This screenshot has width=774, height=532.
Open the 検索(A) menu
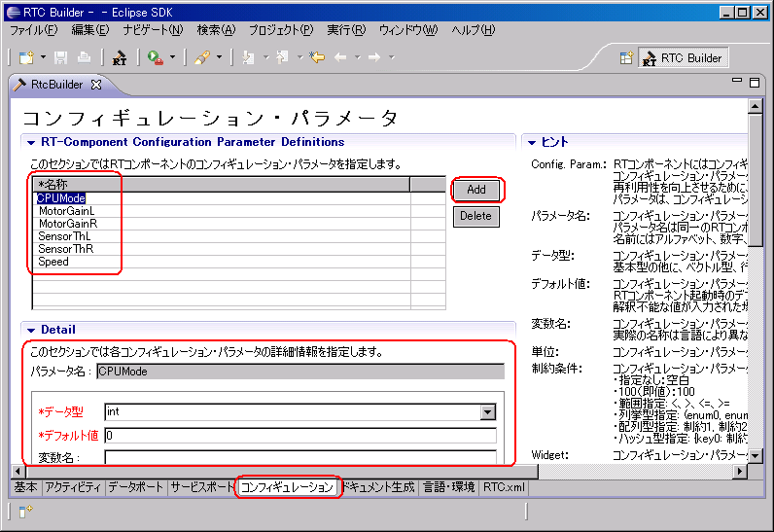216,30
